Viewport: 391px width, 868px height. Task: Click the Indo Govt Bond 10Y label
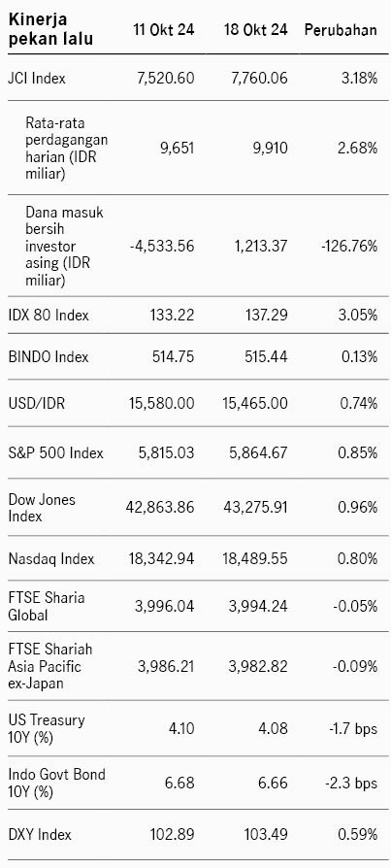(x=56, y=783)
